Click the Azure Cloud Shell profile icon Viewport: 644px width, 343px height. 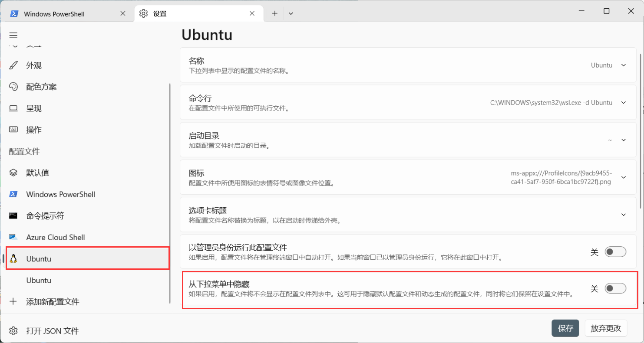coord(13,237)
